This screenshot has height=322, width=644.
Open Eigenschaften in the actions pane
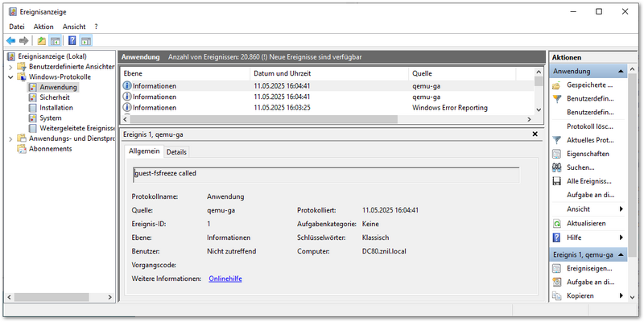pos(556,153)
